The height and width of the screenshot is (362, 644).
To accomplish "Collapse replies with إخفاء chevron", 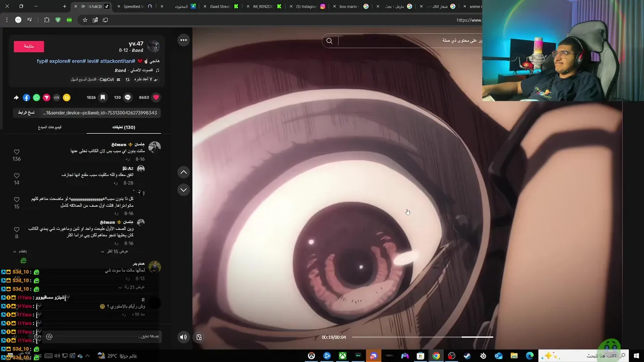I will click(x=20, y=251).
